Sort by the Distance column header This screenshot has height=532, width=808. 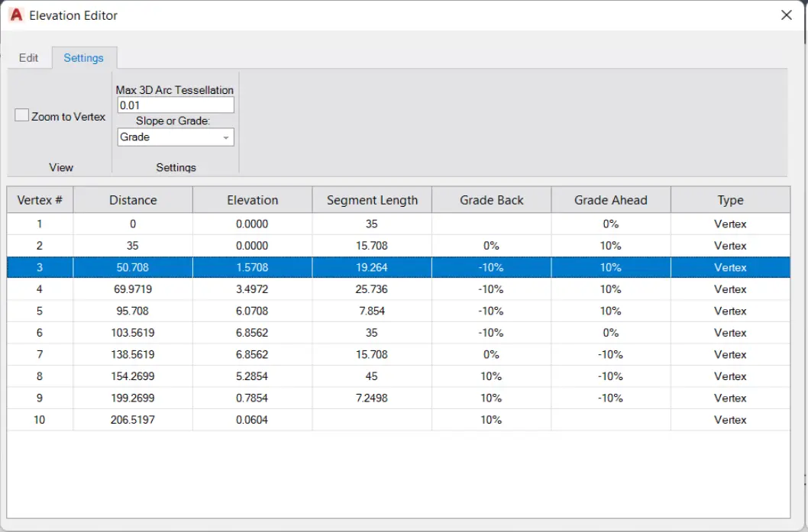(133, 200)
